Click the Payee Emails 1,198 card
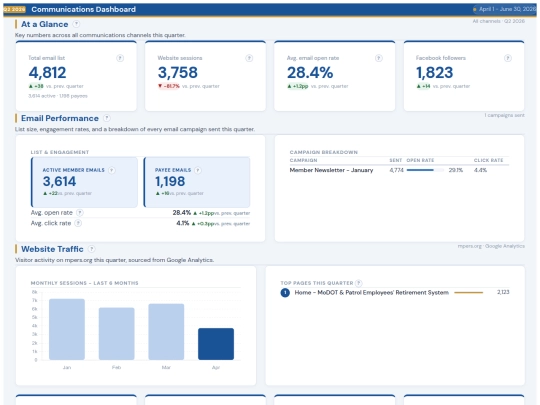540x405 pixels. pos(197,182)
